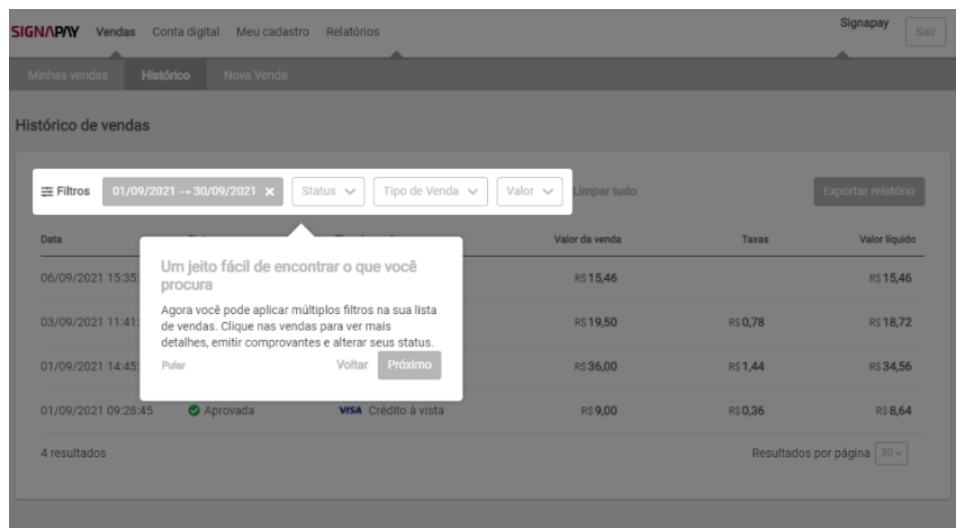Switch to the Minhas vendas tab
The width and height of the screenshot is (967, 532).
click(x=60, y=77)
